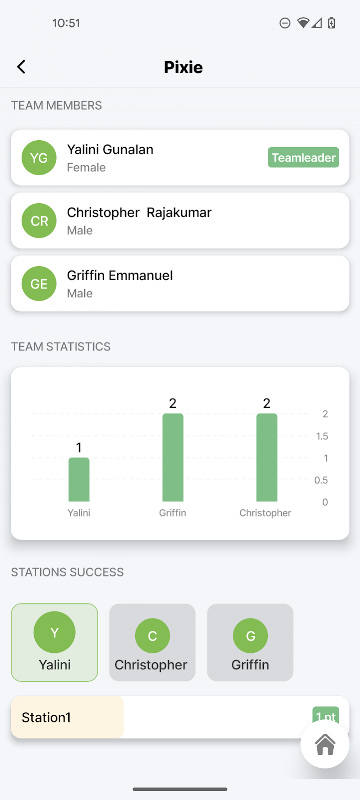
Task: Tap the Teamleader badge
Action: pyautogui.click(x=303, y=158)
